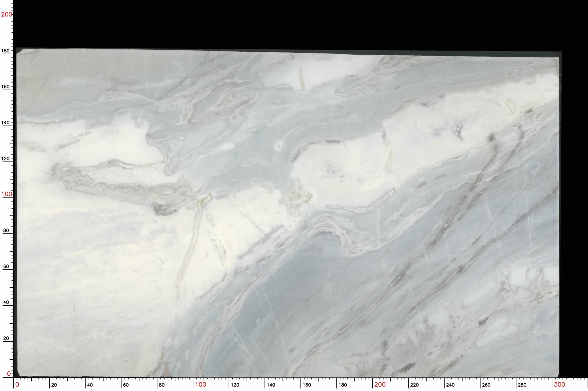Click the 160 label on horizontal ruler
Screen dimensions: 588x391
(x=307, y=385)
